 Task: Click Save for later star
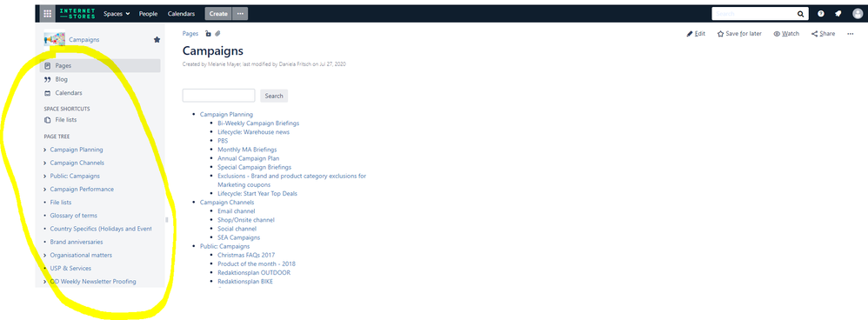click(739, 34)
